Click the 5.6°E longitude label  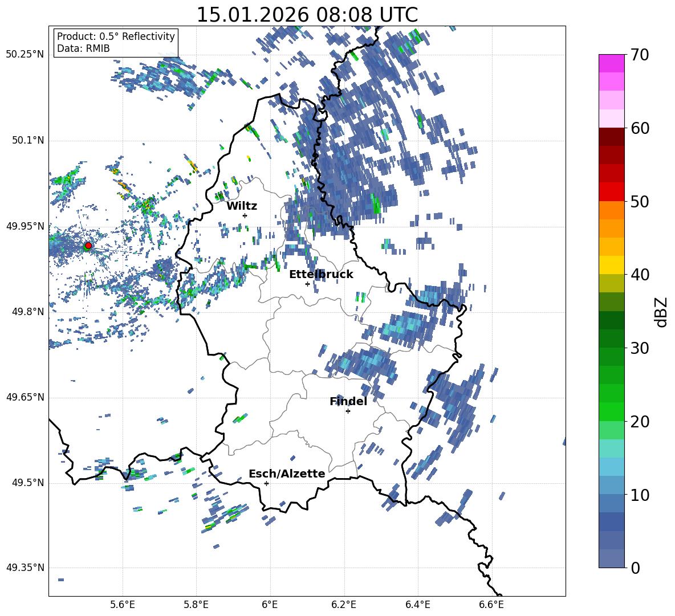tap(123, 605)
